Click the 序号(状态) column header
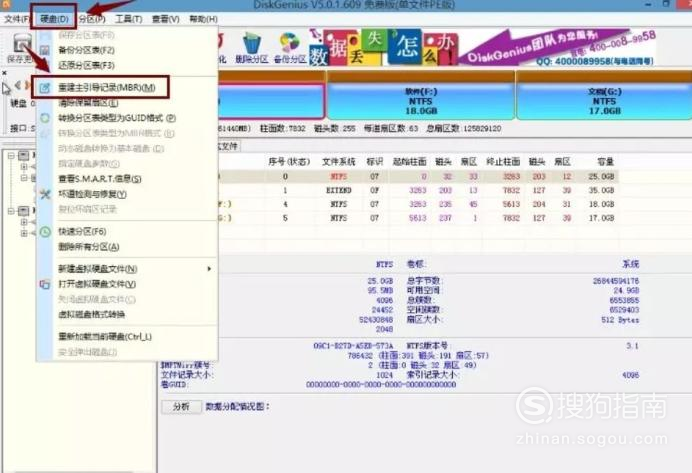The height and width of the screenshot is (473, 692). pos(289,162)
